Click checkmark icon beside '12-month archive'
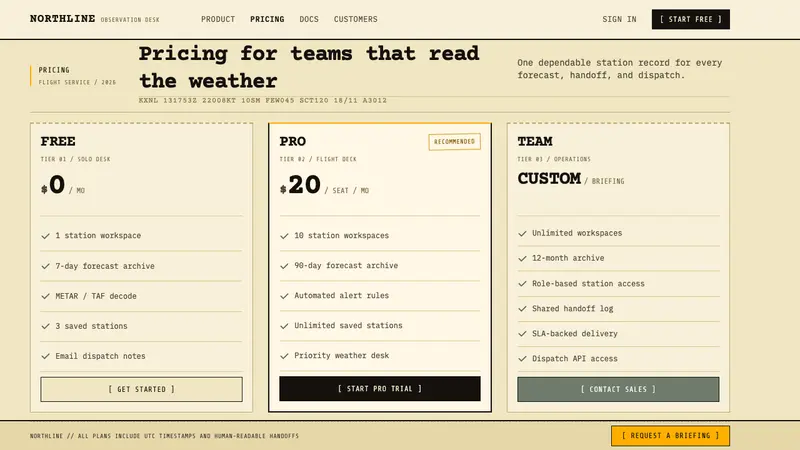The width and height of the screenshot is (800, 450). (x=522, y=258)
